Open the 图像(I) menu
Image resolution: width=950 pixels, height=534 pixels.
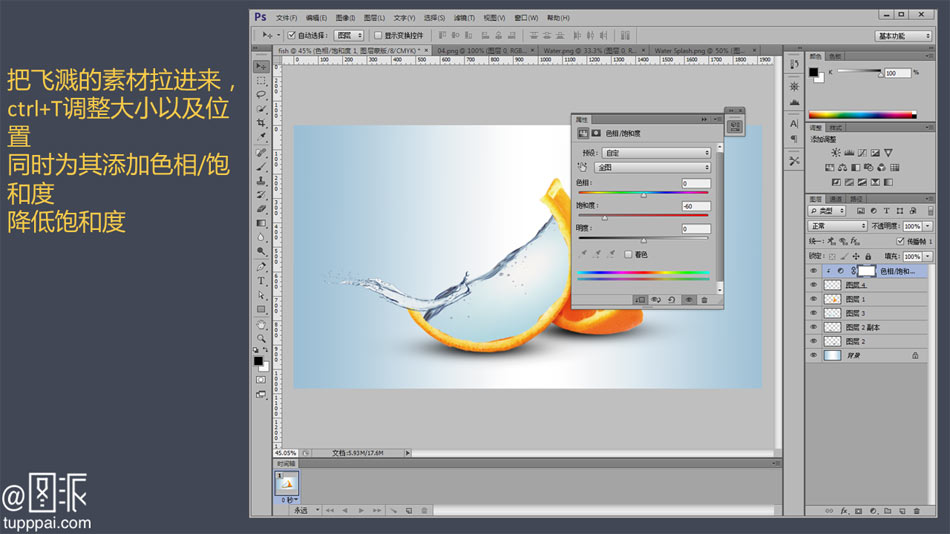click(345, 17)
